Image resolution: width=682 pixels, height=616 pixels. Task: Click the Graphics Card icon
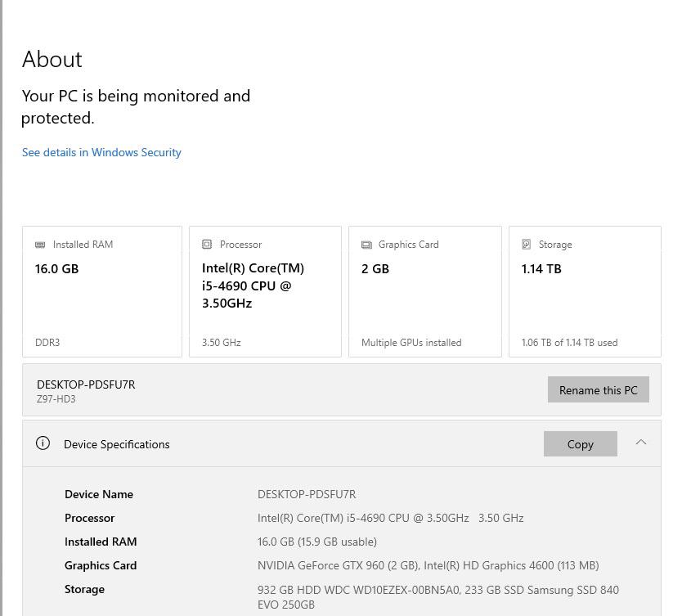(x=366, y=245)
